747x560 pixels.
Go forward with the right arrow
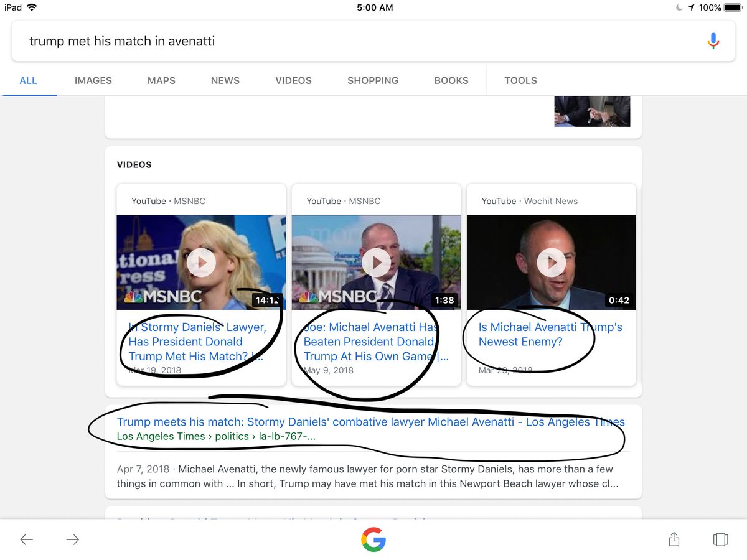click(73, 539)
